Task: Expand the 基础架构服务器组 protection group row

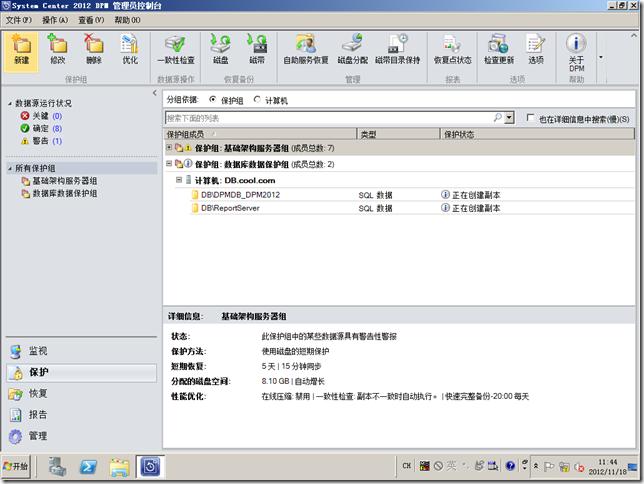Action: tap(169, 148)
